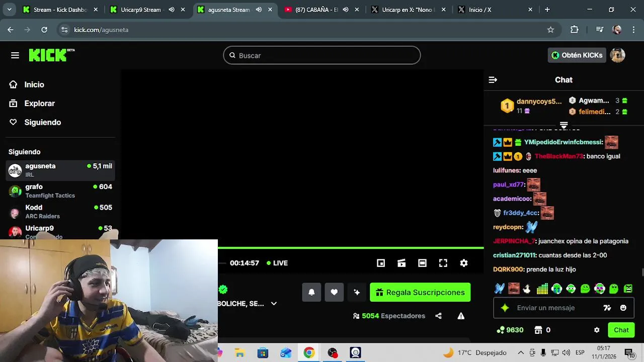Screen dimensions: 644x362
Task: Insert the white duck emote
Action: 527,289
